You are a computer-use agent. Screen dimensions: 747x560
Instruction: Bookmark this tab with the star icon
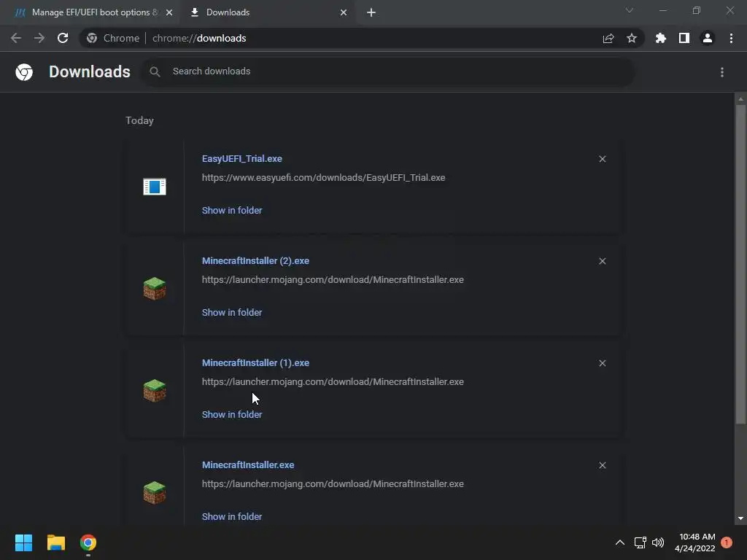click(632, 38)
